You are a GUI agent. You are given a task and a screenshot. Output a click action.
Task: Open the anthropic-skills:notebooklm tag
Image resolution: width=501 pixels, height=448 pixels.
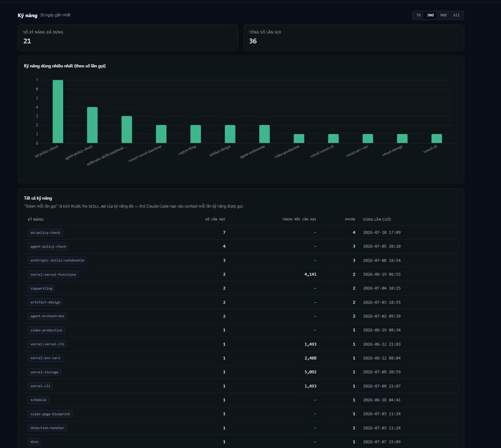point(57,260)
